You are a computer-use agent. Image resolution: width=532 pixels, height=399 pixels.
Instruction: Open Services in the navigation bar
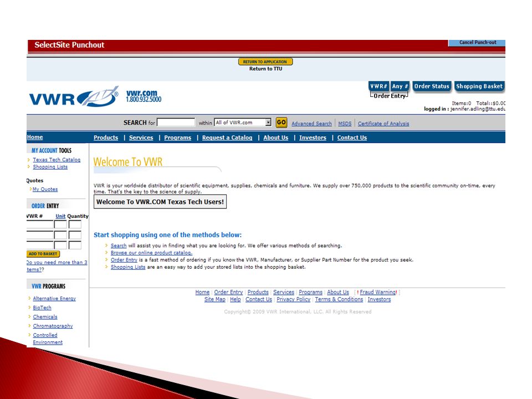click(141, 138)
